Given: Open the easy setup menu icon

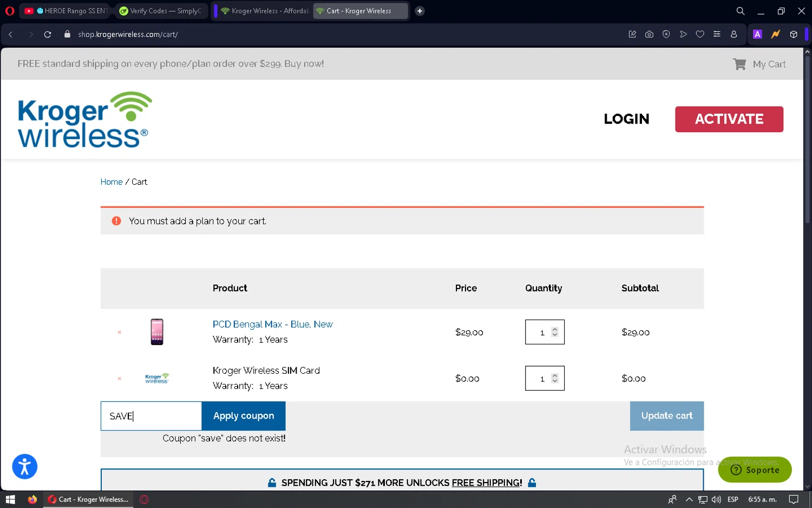Looking at the screenshot, I should 717,34.
